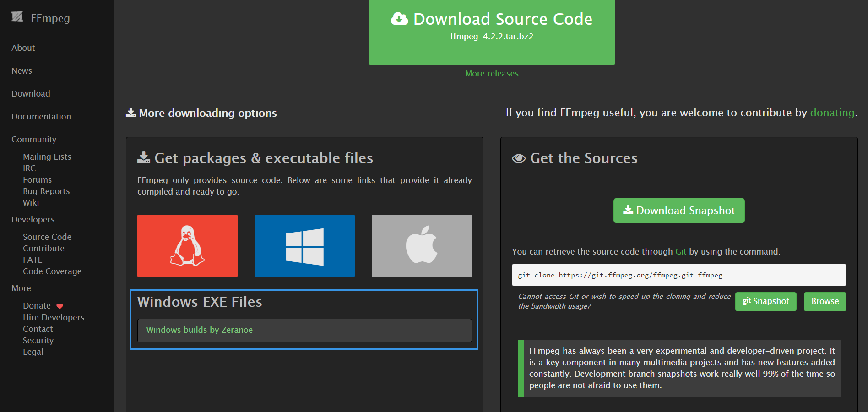Click the Download Snapshot button
Viewport: 868px width, 412px height.
point(679,211)
